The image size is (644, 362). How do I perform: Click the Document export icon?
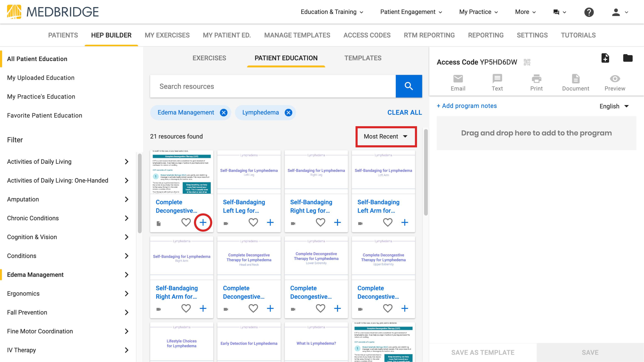tap(575, 83)
